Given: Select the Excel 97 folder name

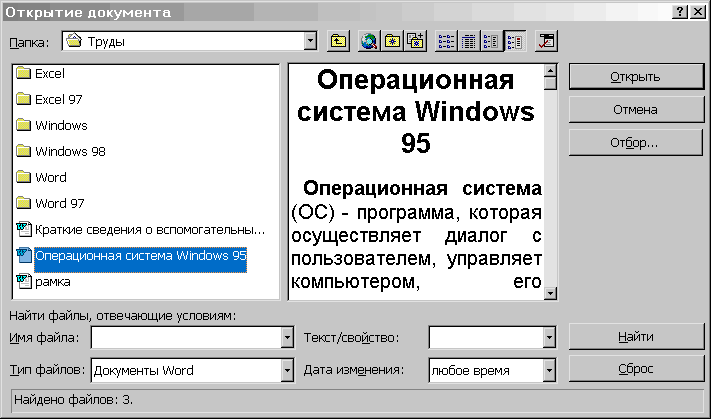Looking at the screenshot, I should point(58,99).
